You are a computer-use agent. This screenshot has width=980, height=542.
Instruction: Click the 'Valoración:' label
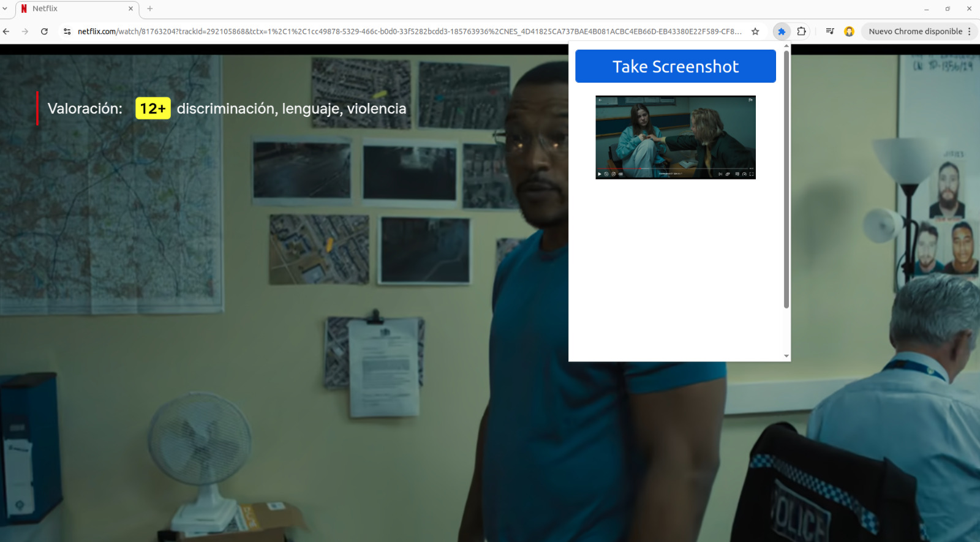click(85, 108)
